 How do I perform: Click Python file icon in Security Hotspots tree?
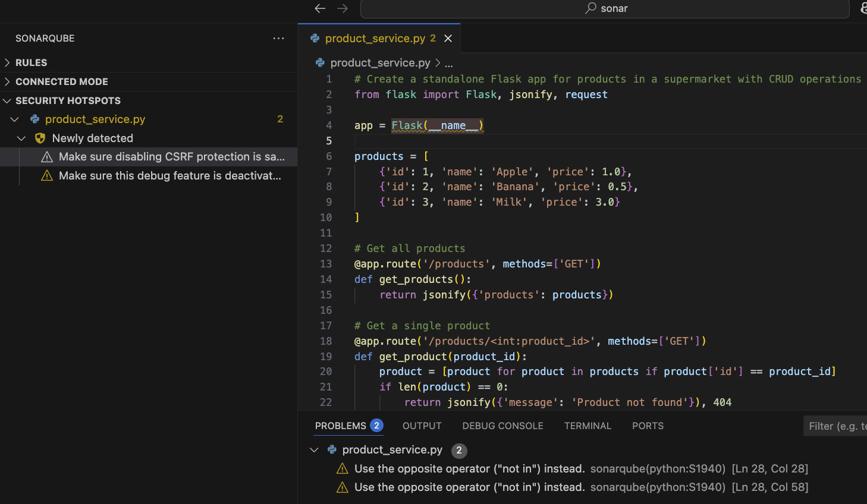click(x=34, y=119)
